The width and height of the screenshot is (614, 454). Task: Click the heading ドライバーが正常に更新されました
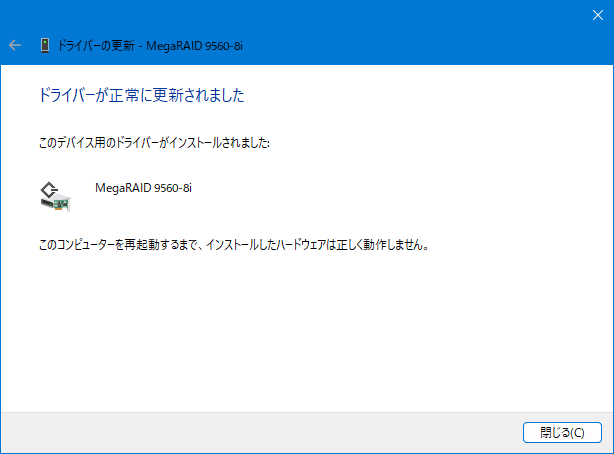[x=141, y=95]
